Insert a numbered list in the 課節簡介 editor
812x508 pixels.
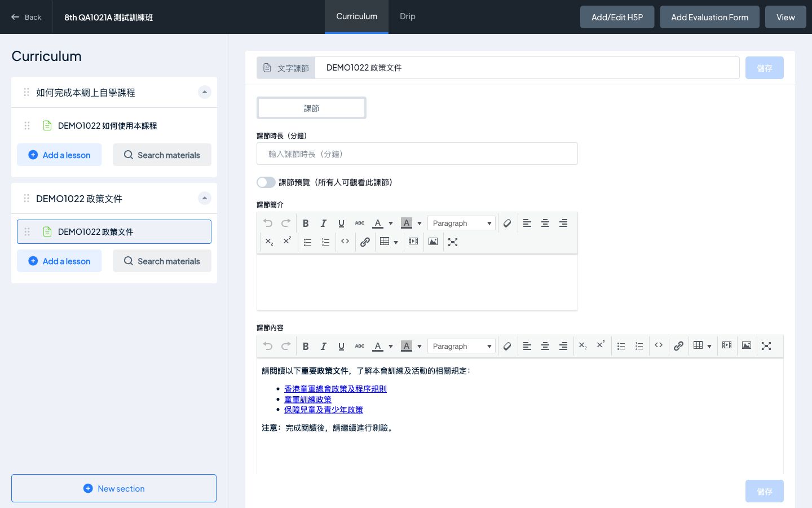click(325, 242)
